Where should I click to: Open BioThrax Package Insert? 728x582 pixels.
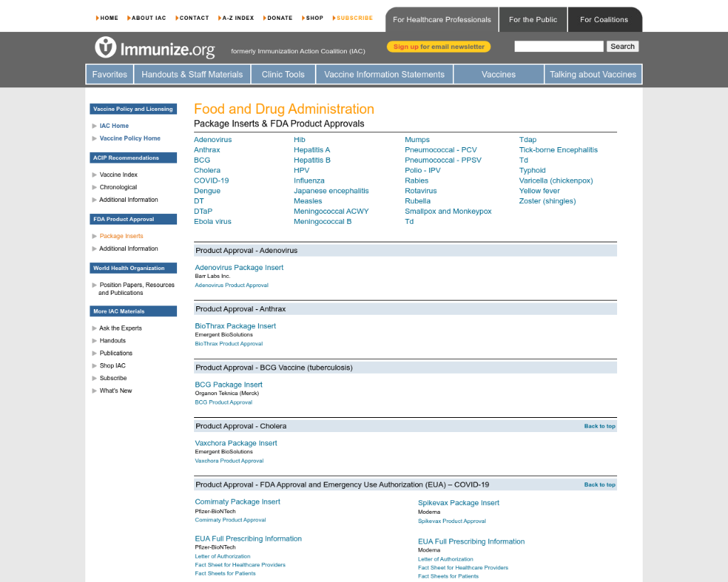[x=235, y=326]
